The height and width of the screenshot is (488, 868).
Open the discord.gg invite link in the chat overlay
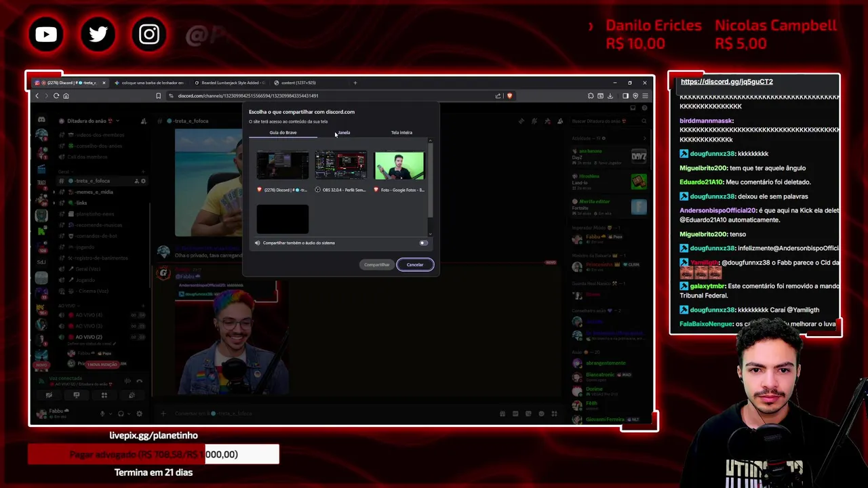coord(726,82)
